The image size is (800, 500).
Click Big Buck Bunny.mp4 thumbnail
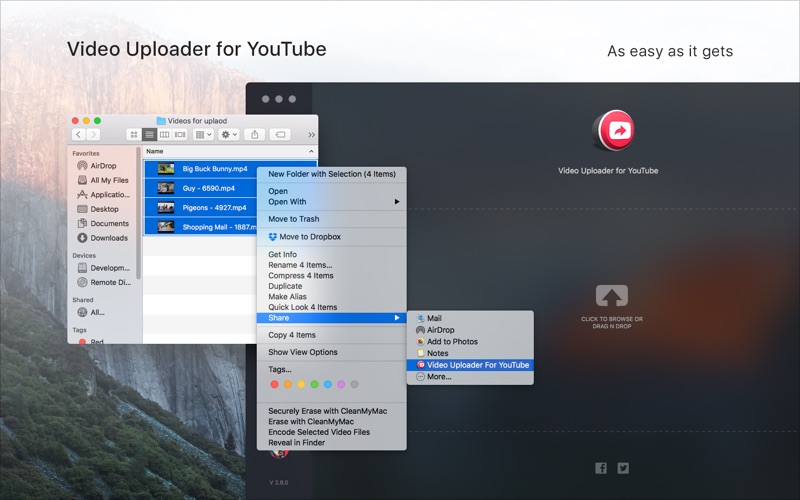pos(166,168)
